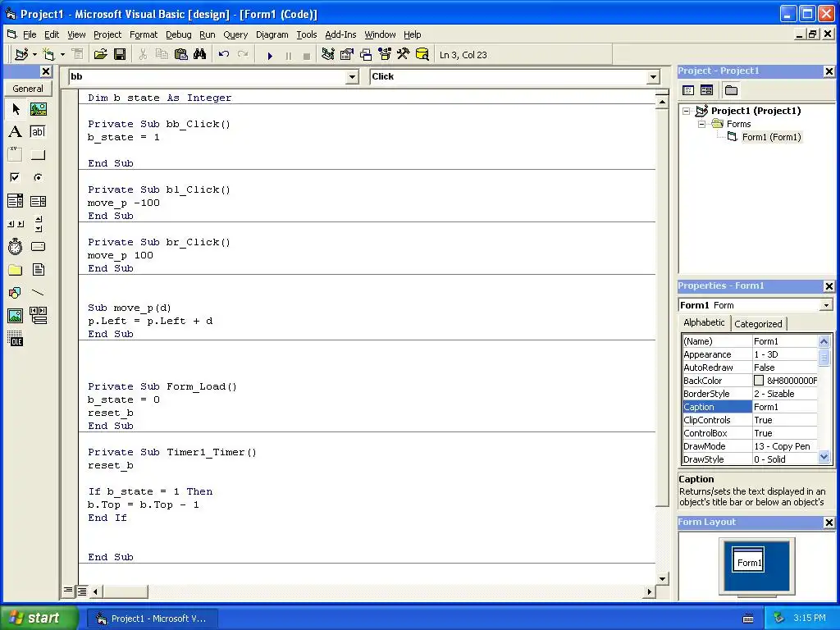Open the Add Project dropdown arrow
Screen dimensions: 840x630
point(34,55)
